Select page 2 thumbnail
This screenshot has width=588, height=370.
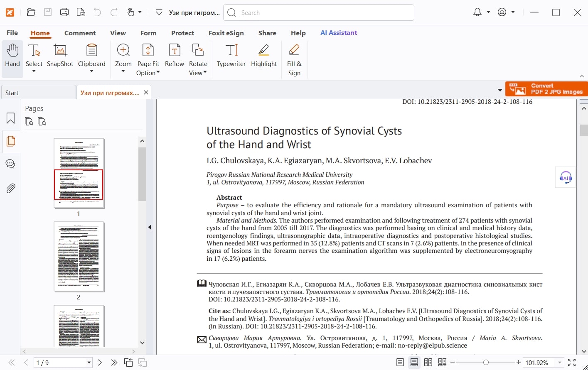(79, 257)
